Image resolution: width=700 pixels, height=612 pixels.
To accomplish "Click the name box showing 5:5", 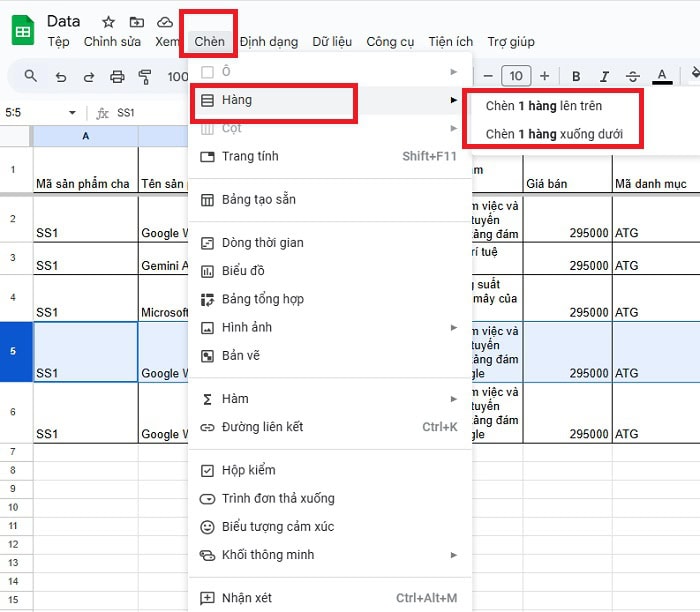I will (33, 113).
